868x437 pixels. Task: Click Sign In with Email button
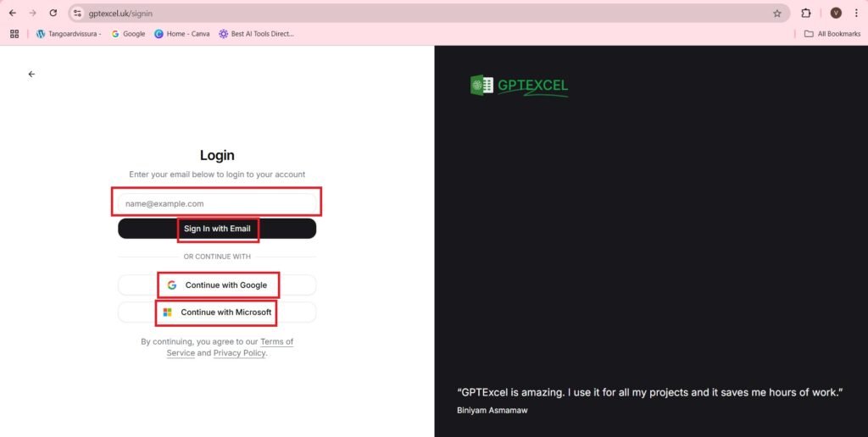(x=217, y=229)
